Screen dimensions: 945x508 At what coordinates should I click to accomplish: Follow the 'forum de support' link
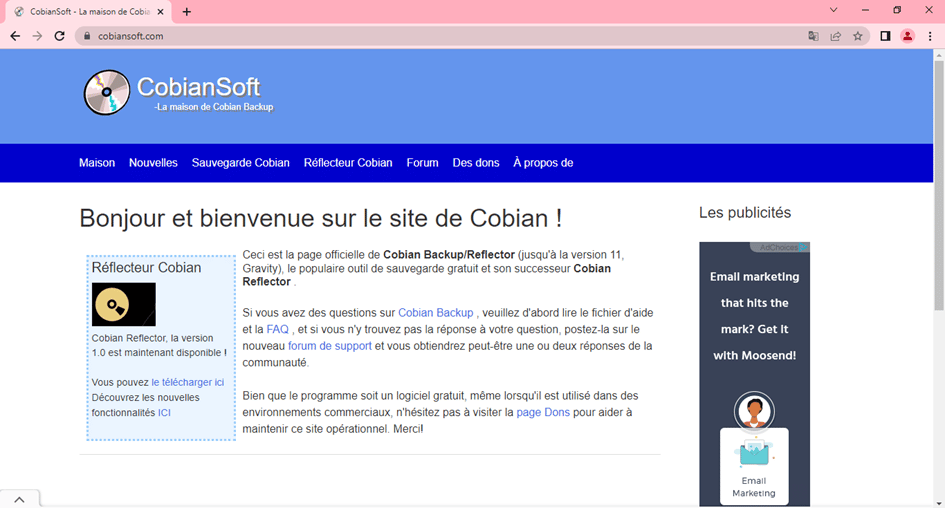click(329, 346)
